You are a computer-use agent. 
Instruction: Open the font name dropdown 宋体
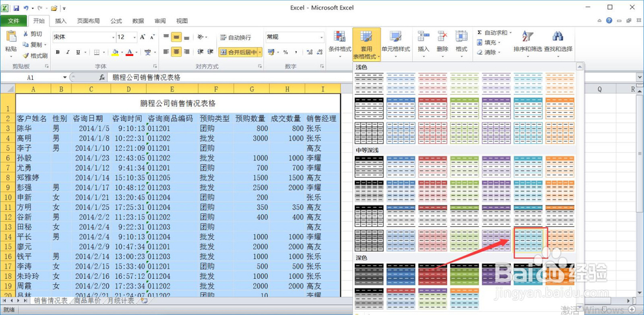tap(113, 37)
